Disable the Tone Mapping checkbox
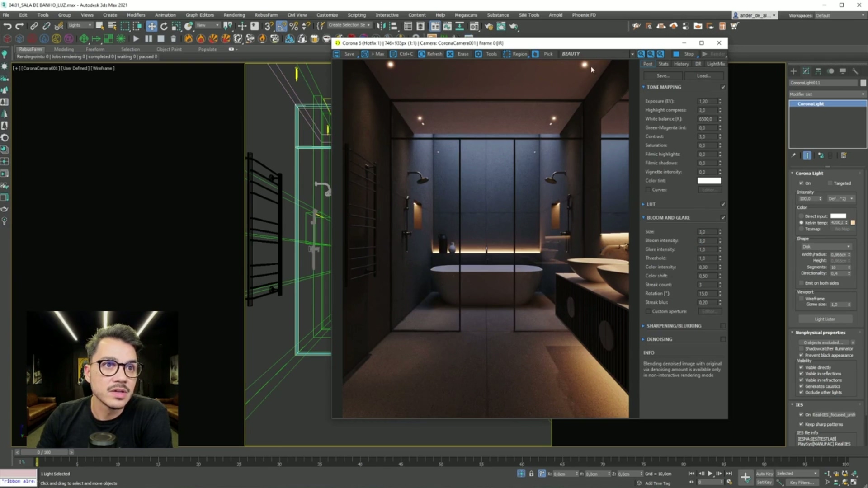The width and height of the screenshot is (868, 488). coord(723,87)
